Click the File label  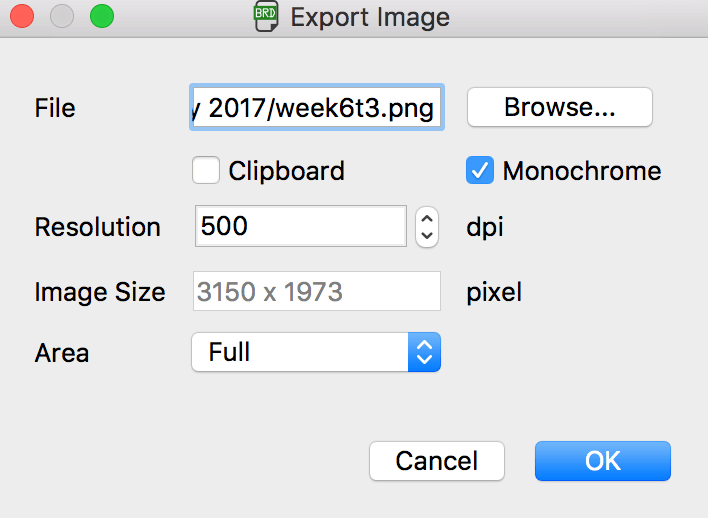pos(55,108)
